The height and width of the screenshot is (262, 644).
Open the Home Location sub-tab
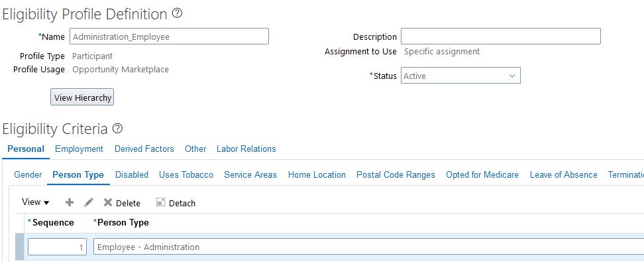coord(317,175)
